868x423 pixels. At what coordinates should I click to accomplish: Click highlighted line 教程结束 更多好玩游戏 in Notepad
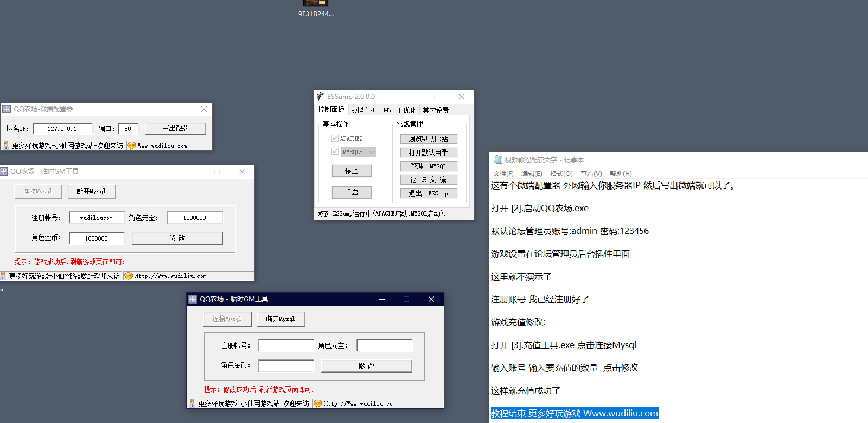pyautogui.click(x=575, y=413)
